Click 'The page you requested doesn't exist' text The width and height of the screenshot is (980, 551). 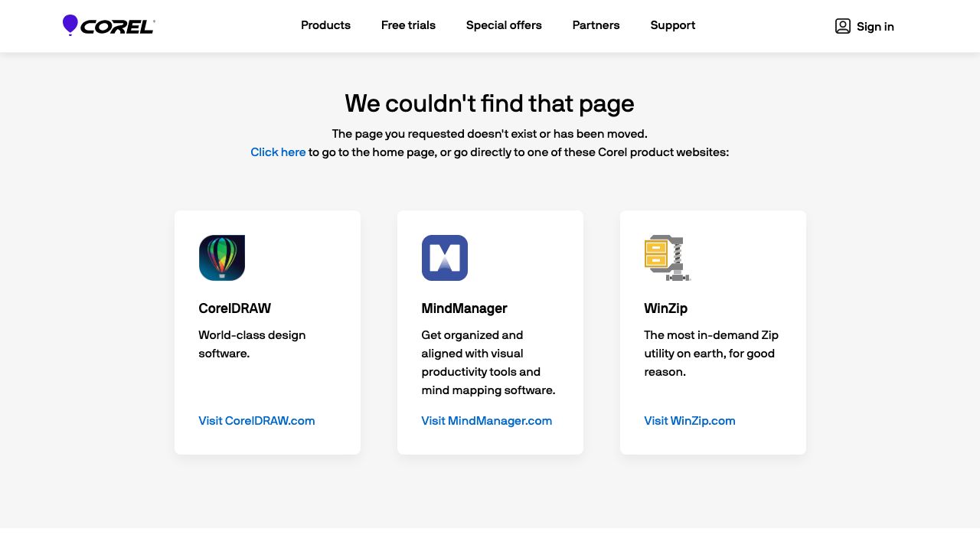point(490,134)
